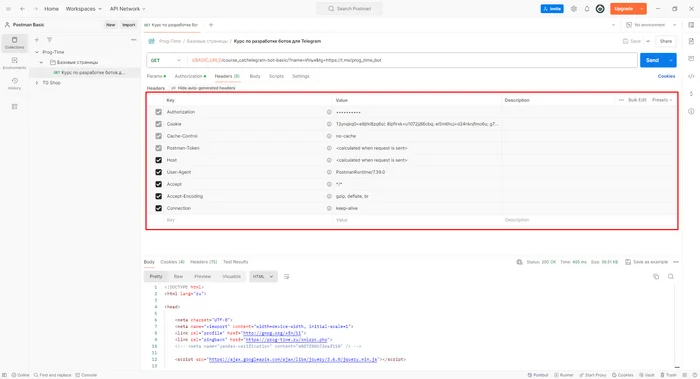Click the Share button
The height and width of the screenshot is (379, 700).
[666, 41]
